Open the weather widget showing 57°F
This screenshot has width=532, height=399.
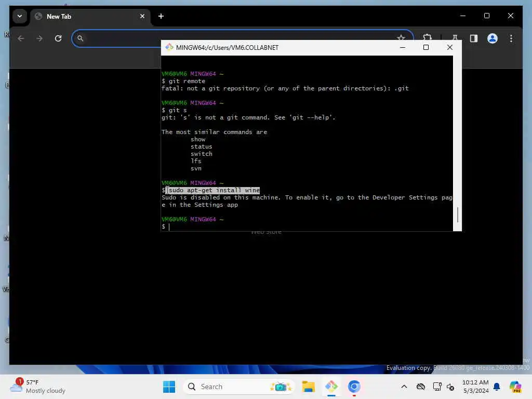pyautogui.click(x=37, y=387)
